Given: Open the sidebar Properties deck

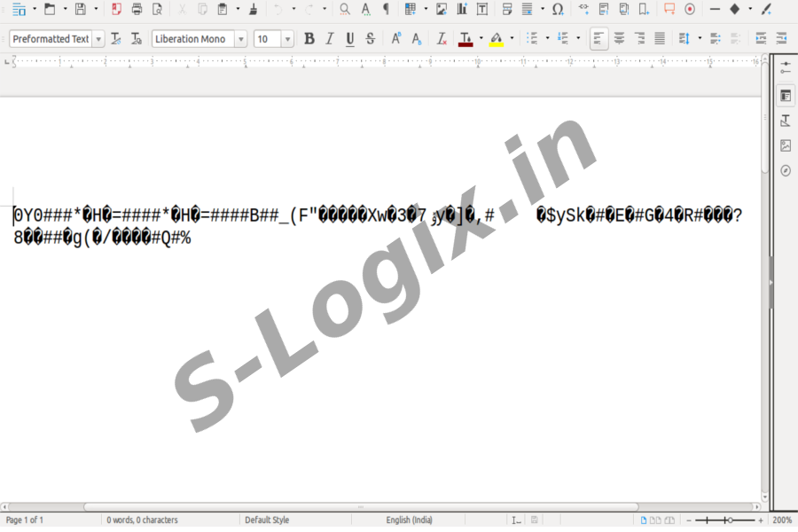Looking at the screenshot, I should click(786, 97).
